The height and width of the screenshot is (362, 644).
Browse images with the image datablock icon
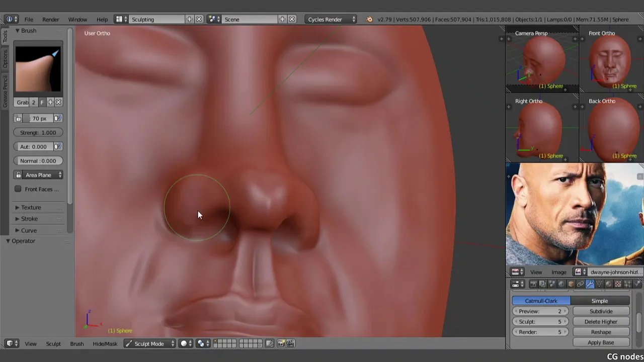(580, 272)
